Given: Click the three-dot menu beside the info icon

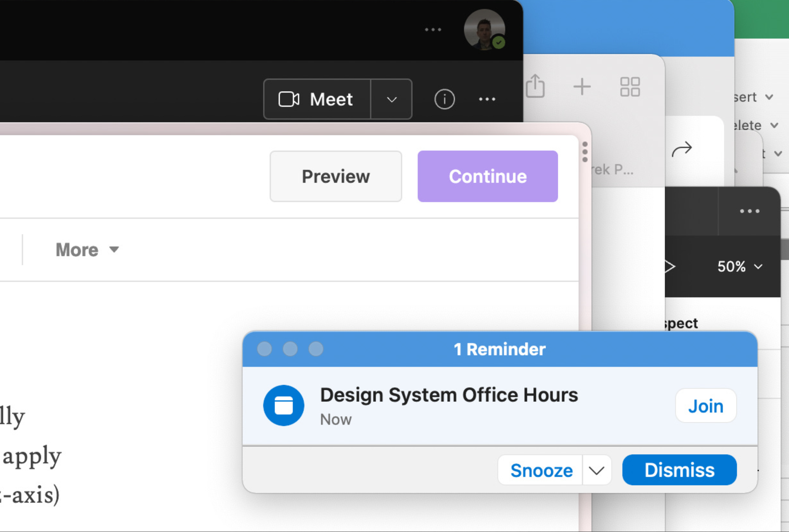Looking at the screenshot, I should point(487,99).
